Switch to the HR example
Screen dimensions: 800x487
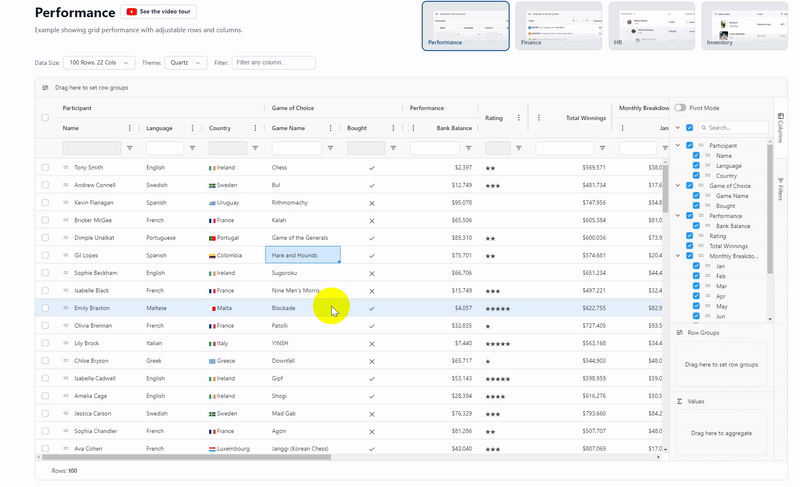652,26
